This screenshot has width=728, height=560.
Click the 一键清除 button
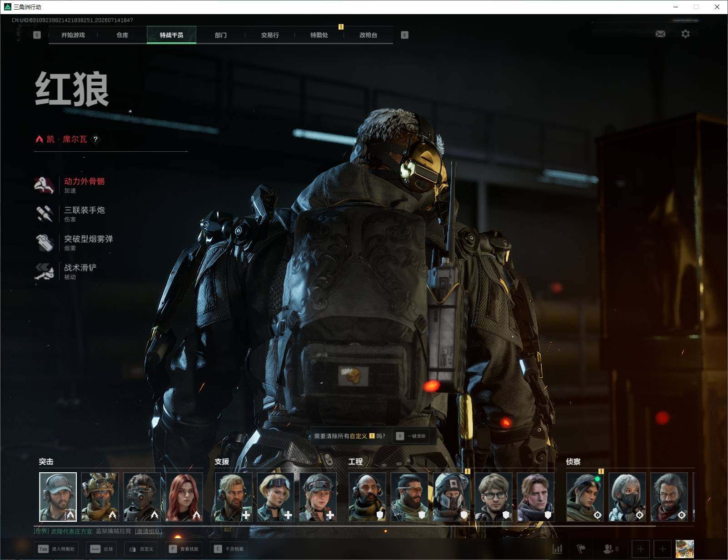pos(411,436)
